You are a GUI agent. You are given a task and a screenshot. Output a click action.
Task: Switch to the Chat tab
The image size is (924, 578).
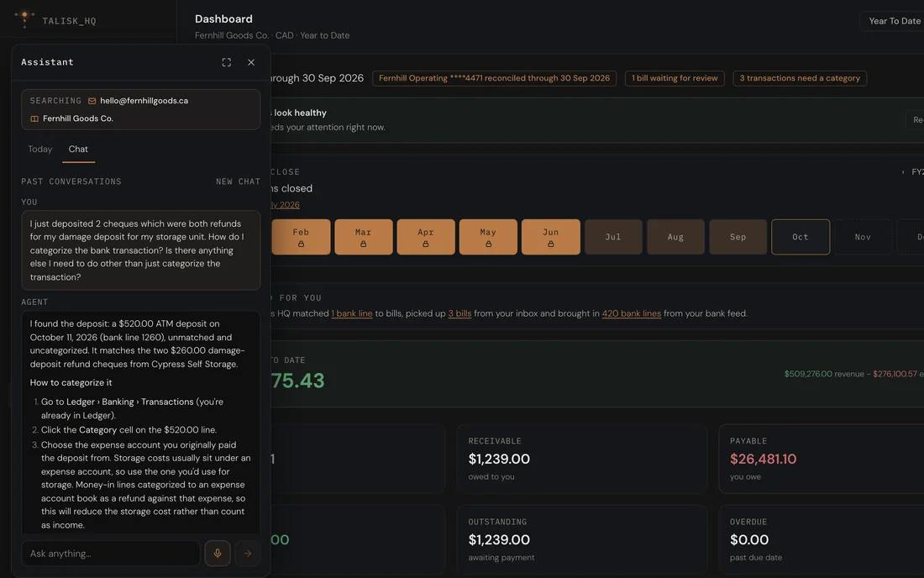(78, 149)
